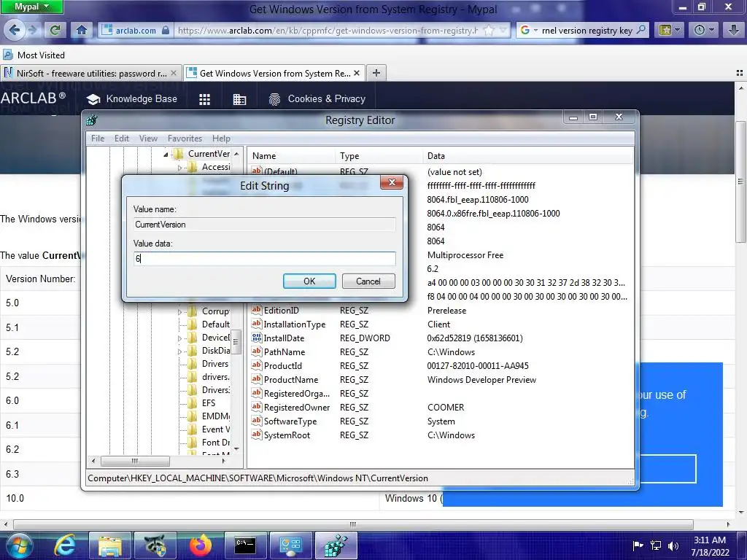Image resolution: width=747 pixels, height=560 pixels.
Task: Click the Type column header
Action: 379,156
